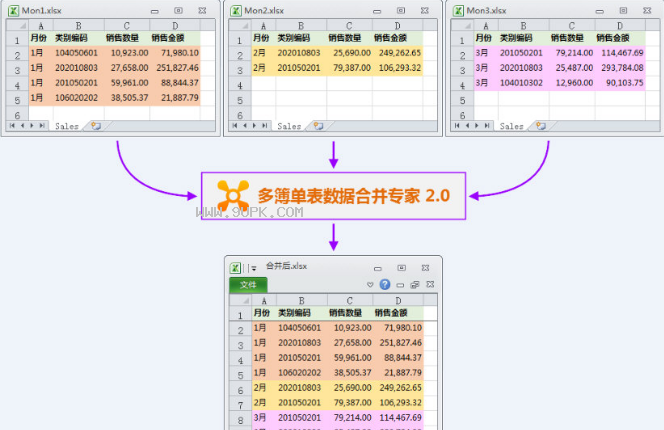Image resolution: width=664 pixels, height=430 pixels.
Task: Select the Sales sheet tab in Mon3.xlsx
Action: tap(511, 126)
